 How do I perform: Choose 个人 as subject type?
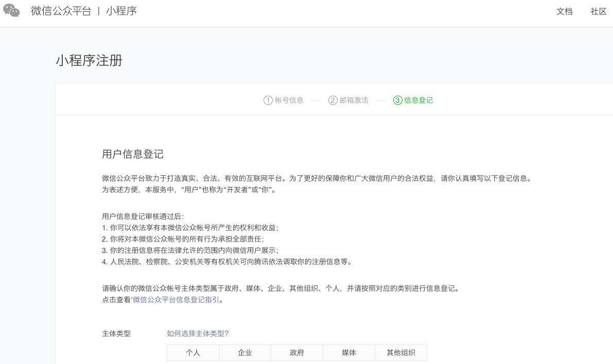[192, 353]
